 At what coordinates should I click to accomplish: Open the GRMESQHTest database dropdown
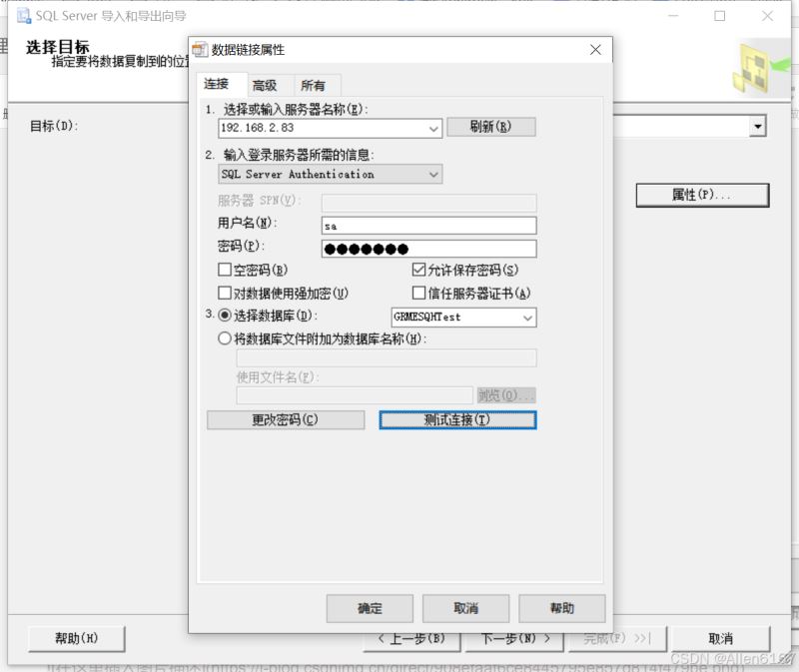(528, 318)
